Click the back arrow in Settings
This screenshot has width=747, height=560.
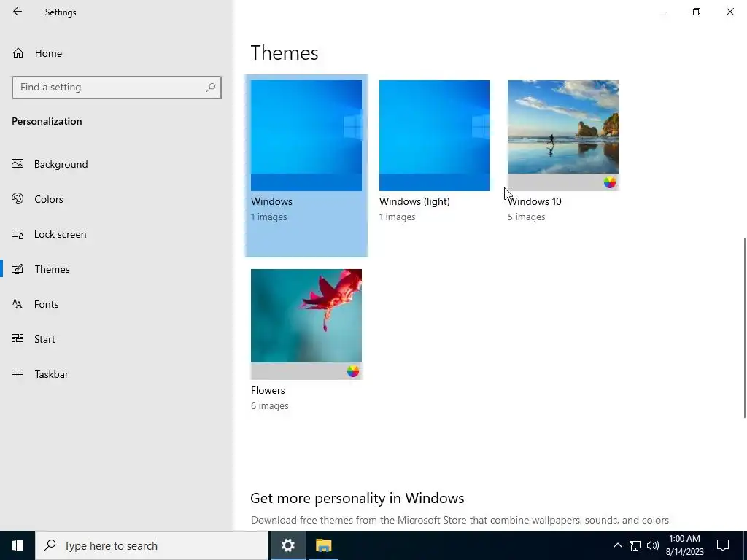pos(18,12)
